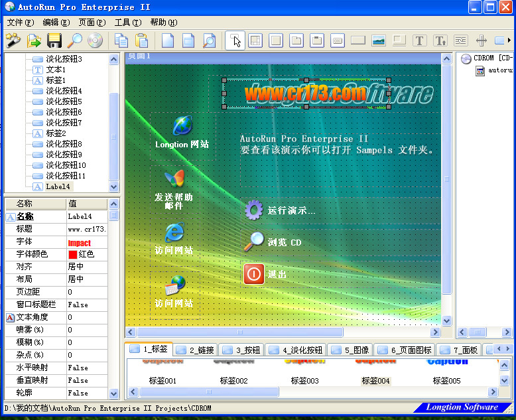
Task: Select Label4 in object tree
Action: click(x=58, y=186)
